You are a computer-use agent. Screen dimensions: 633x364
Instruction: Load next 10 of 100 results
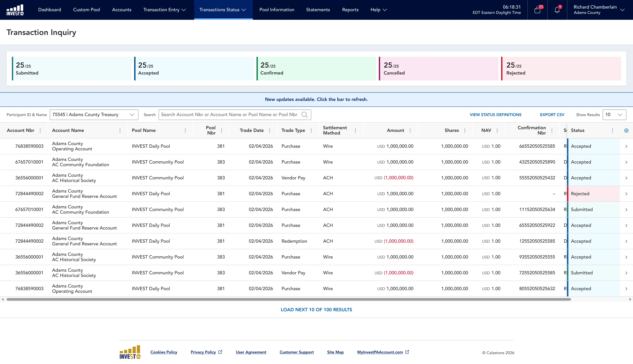316,309
